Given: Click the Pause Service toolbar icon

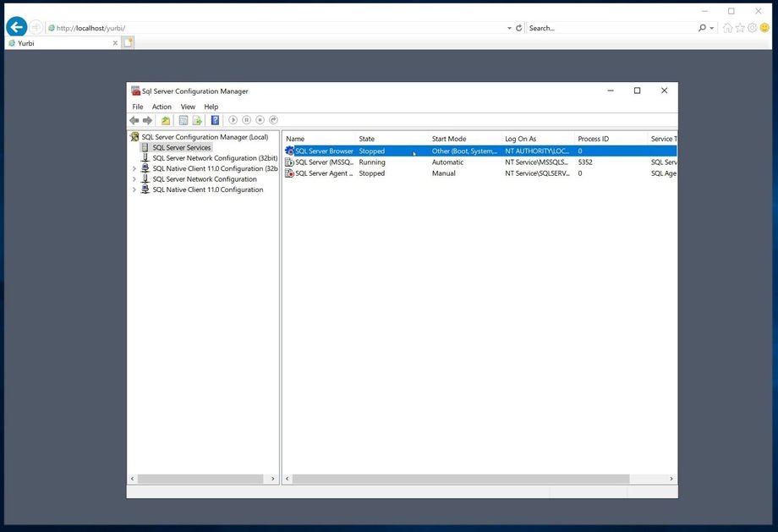Looking at the screenshot, I should pos(247,120).
